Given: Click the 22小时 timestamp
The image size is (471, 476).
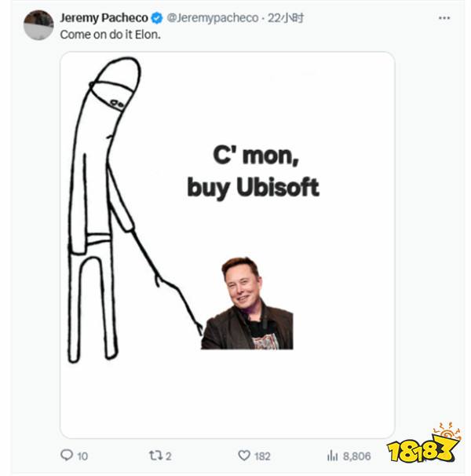Looking at the screenshot, I should coord(285,18).
